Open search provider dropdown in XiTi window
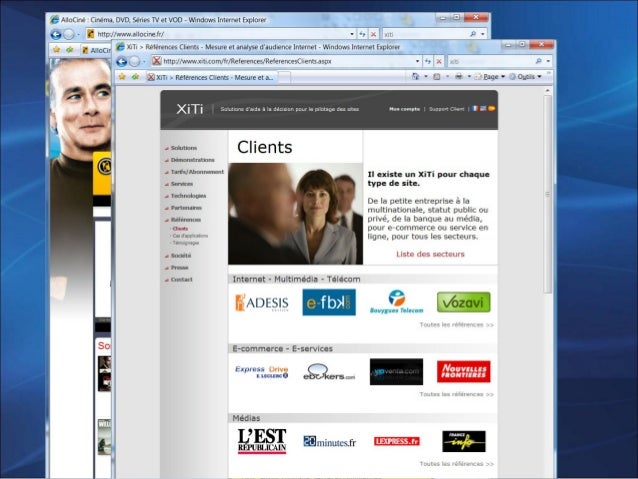 548,61
